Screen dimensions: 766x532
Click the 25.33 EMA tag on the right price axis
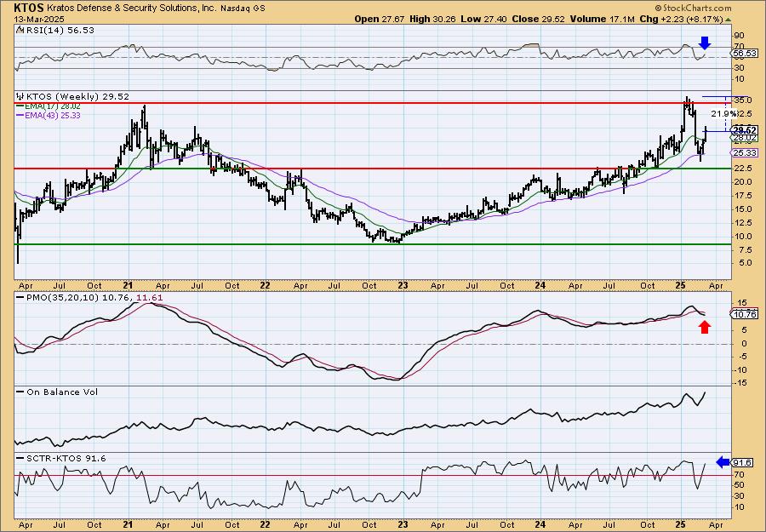[x=745, y=153]
